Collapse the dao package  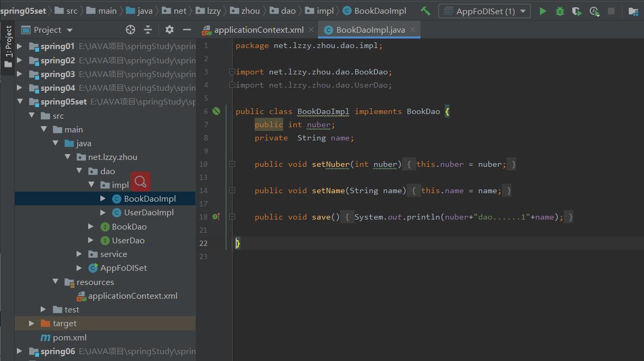tap(79, 171)
